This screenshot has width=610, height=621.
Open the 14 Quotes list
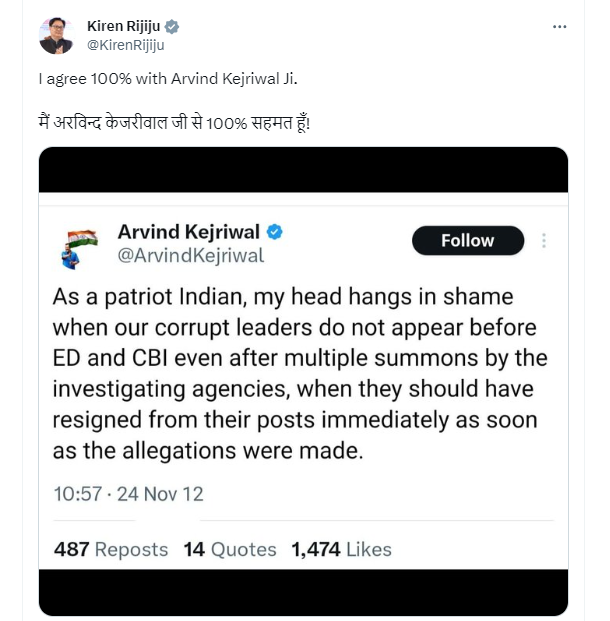[x=229, y=549]
